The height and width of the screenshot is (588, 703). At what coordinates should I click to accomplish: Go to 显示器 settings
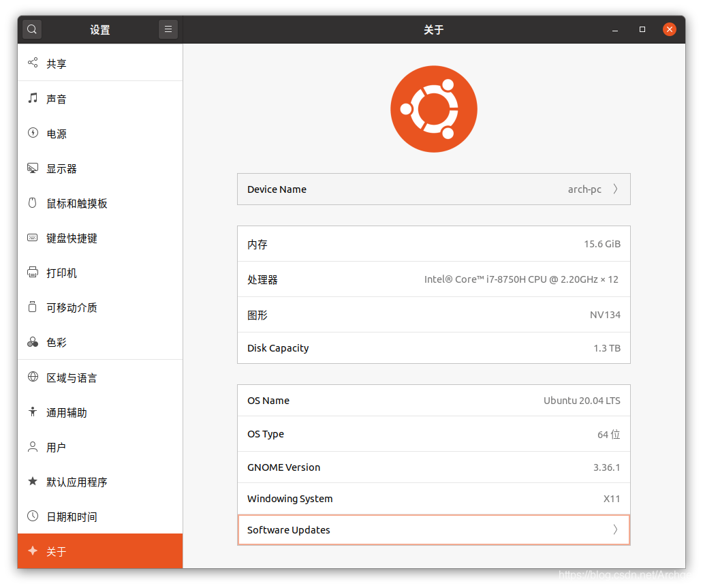coord(100,169)
